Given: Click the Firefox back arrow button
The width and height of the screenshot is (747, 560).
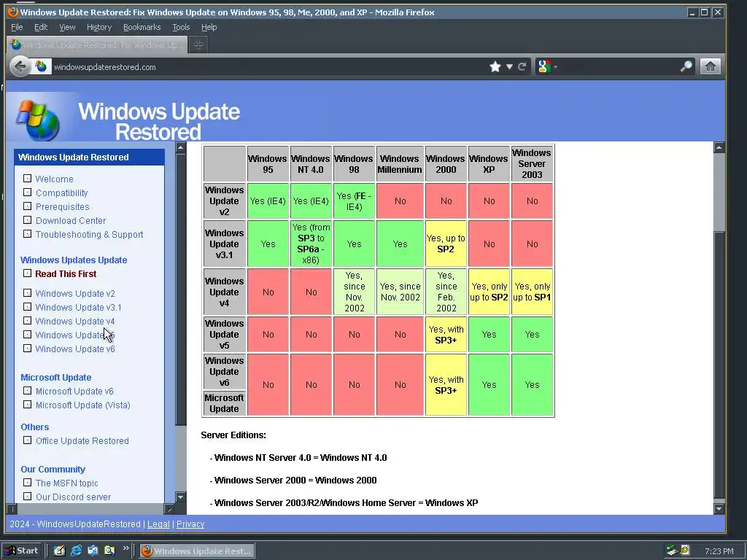Looking at the screenshot, I should [x=20, y=66].
